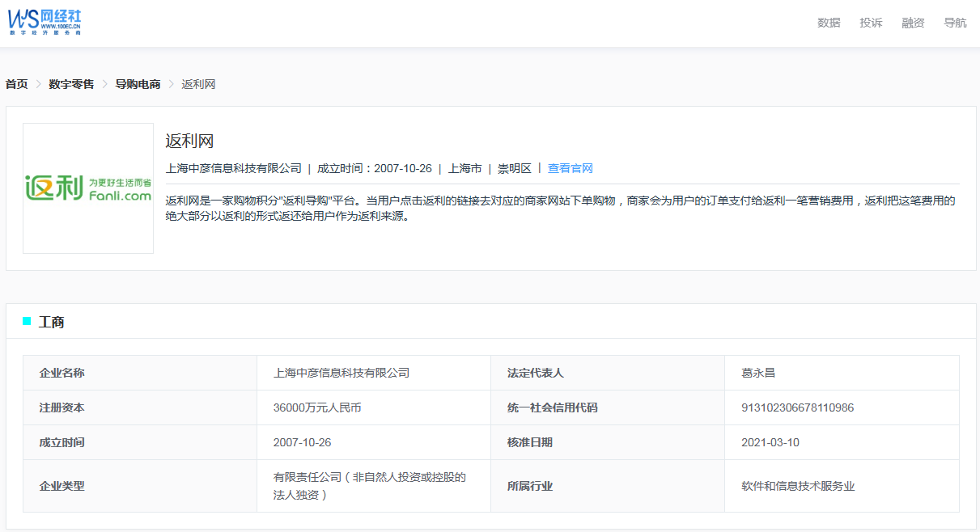Select 上海中彦信息科技有限公司 in the header line

point(233,168)
